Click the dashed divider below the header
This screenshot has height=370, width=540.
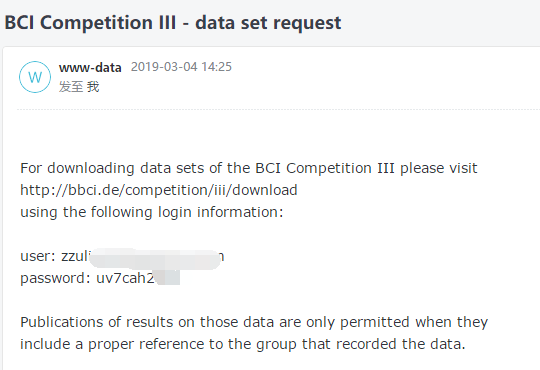coord(278,110)
